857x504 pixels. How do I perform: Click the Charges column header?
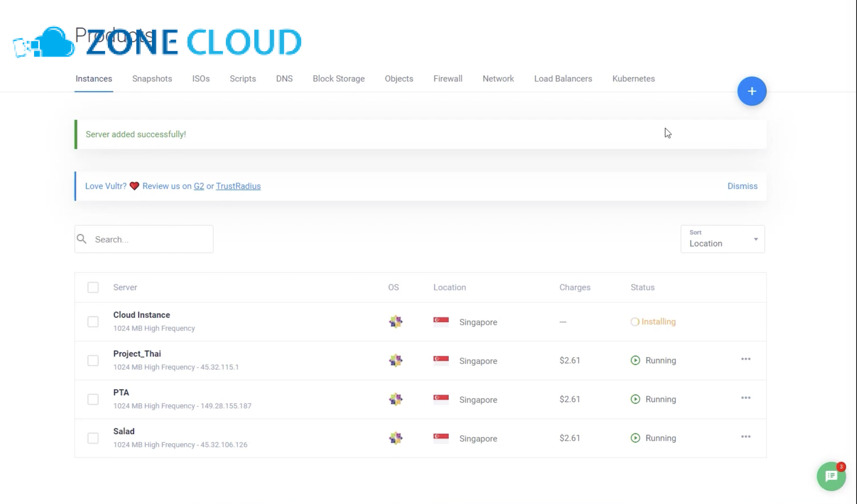[575, 287]
